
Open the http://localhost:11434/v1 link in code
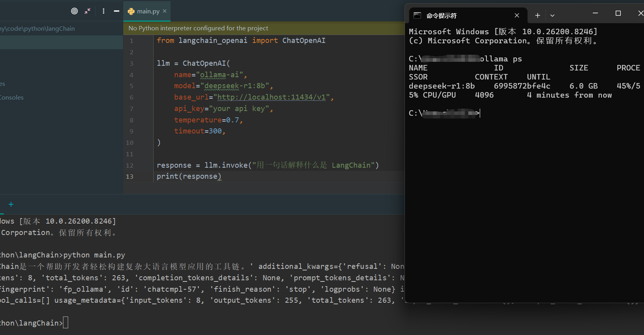pos(272,97)
